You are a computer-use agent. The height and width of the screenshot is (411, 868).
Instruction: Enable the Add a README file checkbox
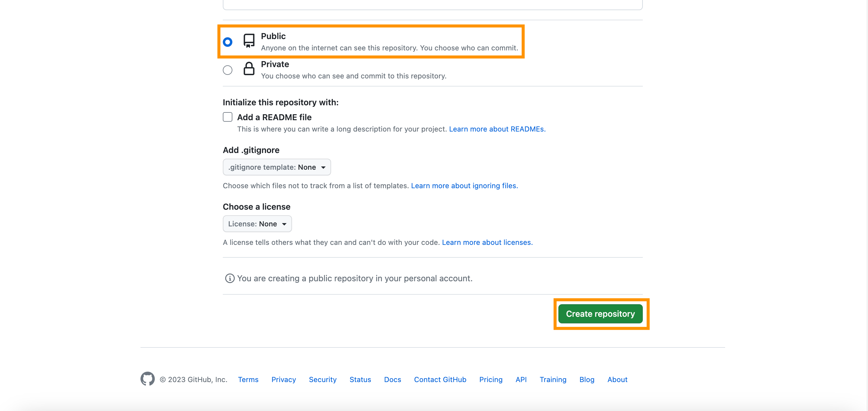pyautogui.click(x=228, y=117)
